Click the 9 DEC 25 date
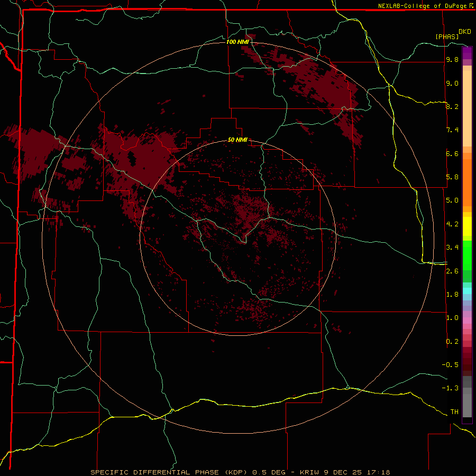Screen dimensions: 476x476 (x=343, y=472)
